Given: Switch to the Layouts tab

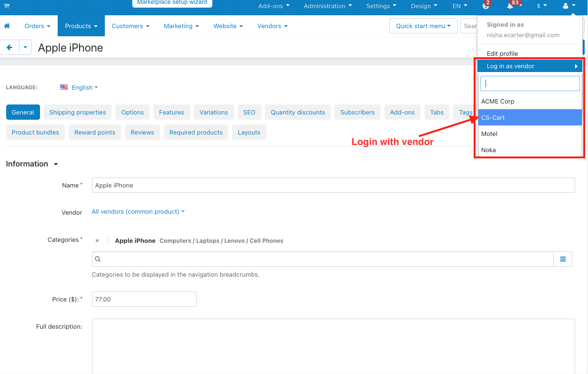Looking at the screenshot, I should click(x=249, y=132).
